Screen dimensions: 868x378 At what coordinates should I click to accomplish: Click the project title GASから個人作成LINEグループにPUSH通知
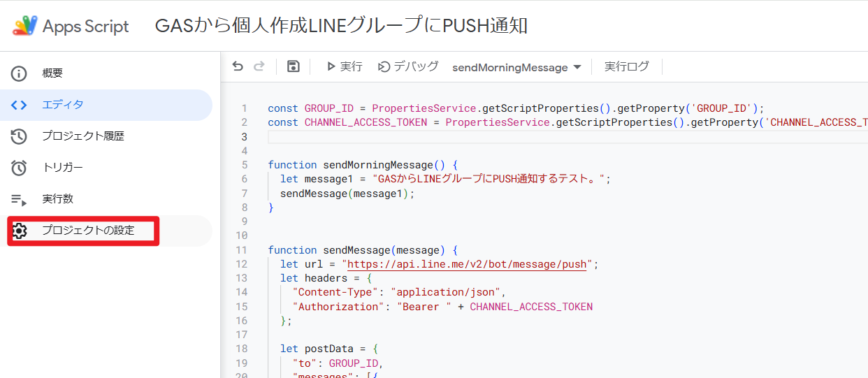[341, 27]
